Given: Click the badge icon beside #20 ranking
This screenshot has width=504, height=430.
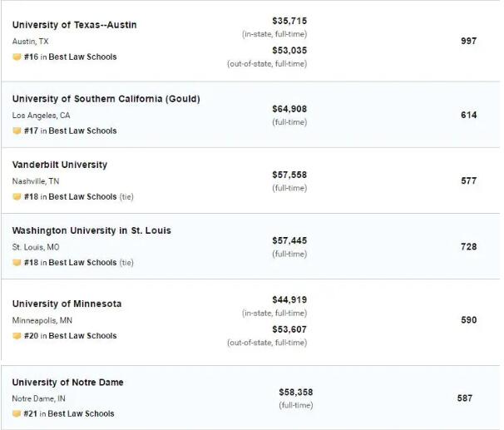Looking at the screenshot, I should coord(17,336).
